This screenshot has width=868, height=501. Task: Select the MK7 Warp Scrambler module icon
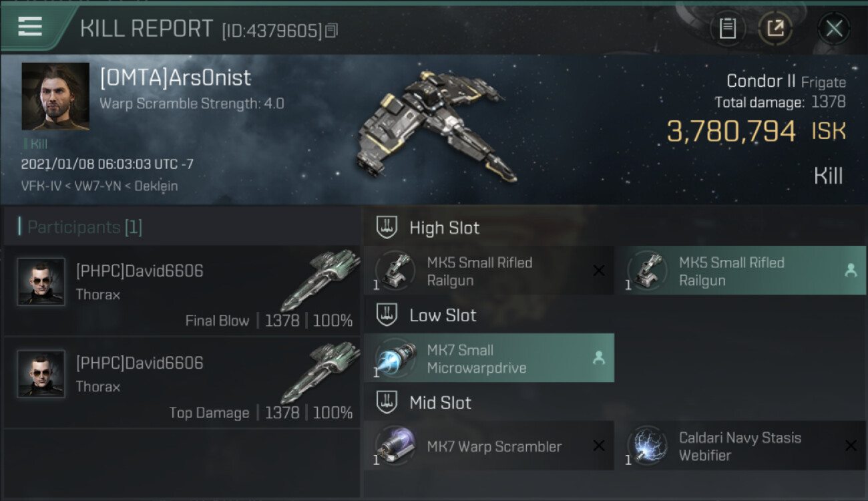tap(395, 446)
